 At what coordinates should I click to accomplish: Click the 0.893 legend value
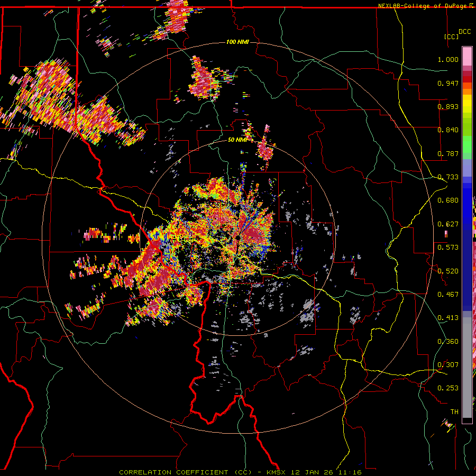coord(448,106)
